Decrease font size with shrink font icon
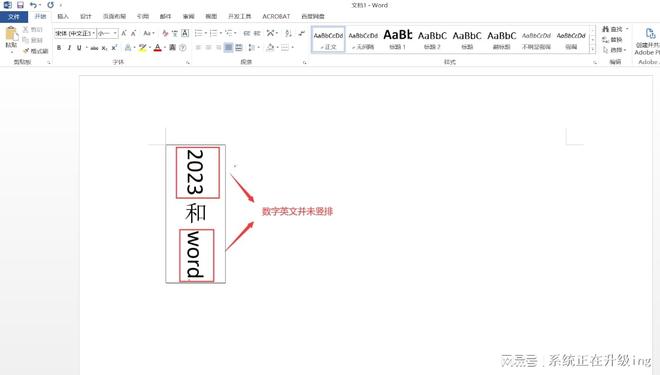 (x=133, y=33)
